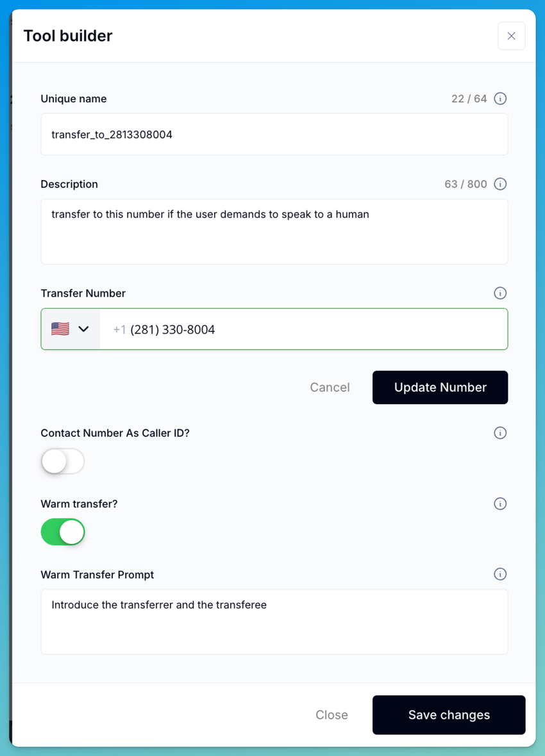Image resolution: width=545 pixels, height=756 pixels.
Task: Click Save changes button
Action: point(448,714)
